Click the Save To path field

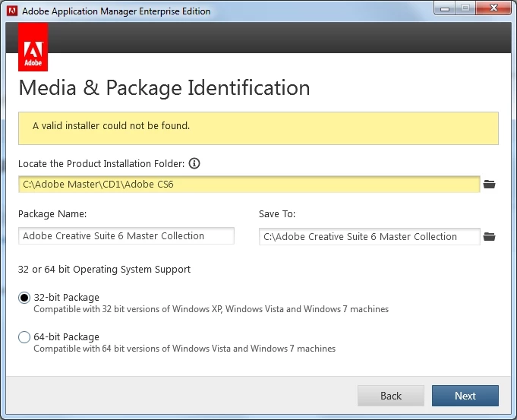(370, 236)
